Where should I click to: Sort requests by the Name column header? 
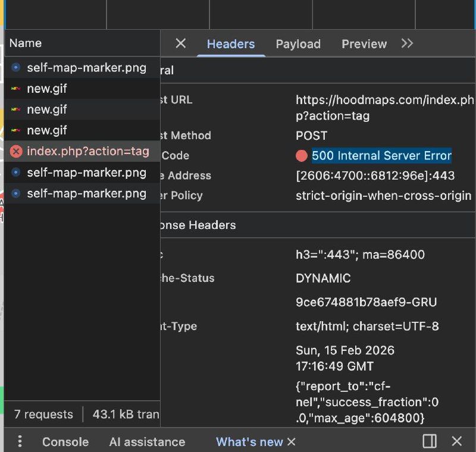pos(26,43)
